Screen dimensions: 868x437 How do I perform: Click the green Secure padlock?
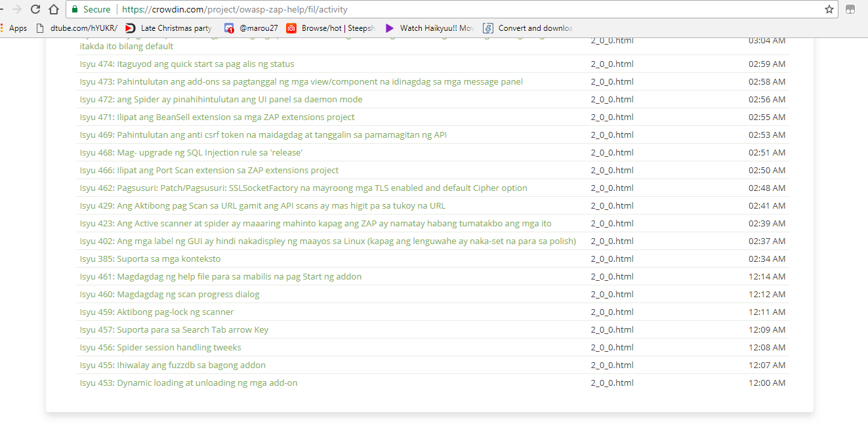click(x=75, y=9)
